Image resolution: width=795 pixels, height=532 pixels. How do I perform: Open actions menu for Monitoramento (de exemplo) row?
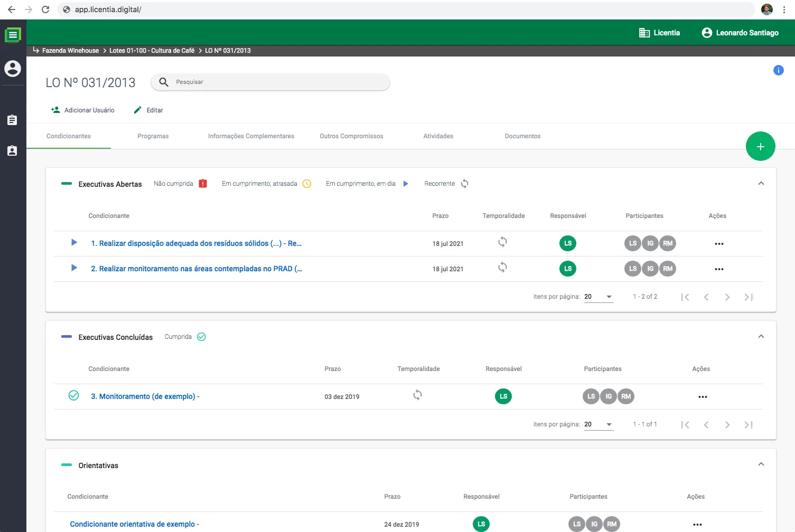click(x=703, y=397)
